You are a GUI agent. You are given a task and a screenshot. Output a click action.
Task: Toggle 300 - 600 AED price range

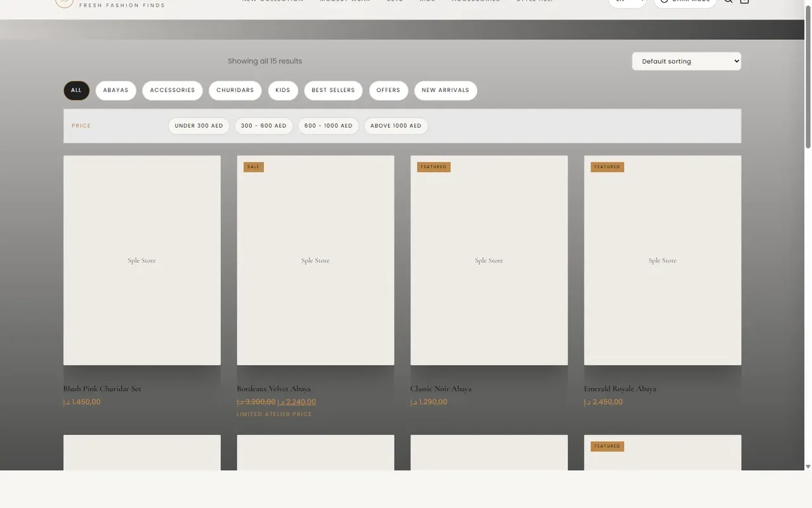click(264, 126)
